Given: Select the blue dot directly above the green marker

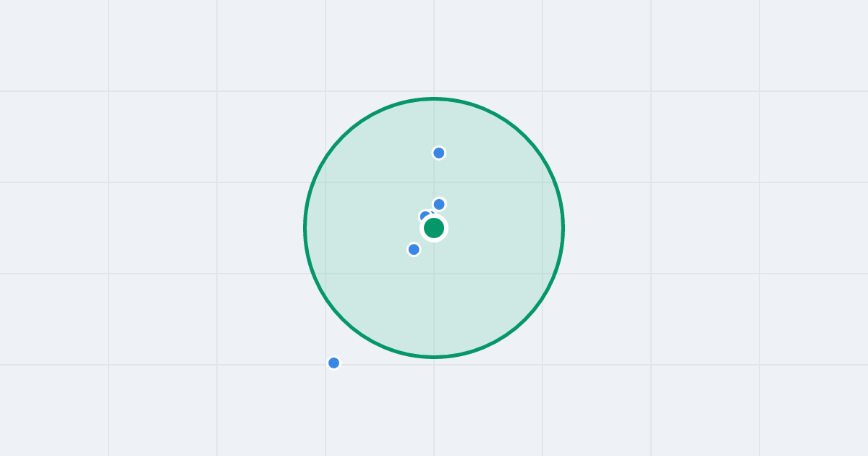Looking at the screenshot, I should [x=439, y=204].
